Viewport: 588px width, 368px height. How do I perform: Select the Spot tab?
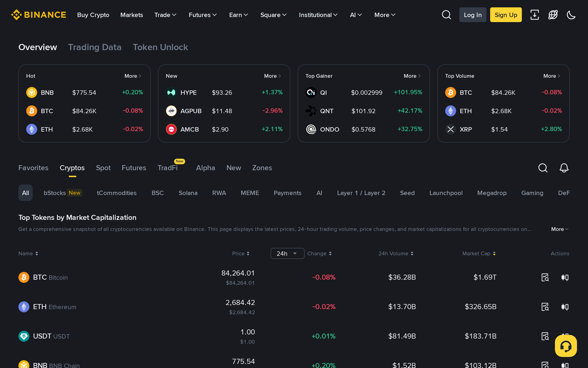coord(103,168)
